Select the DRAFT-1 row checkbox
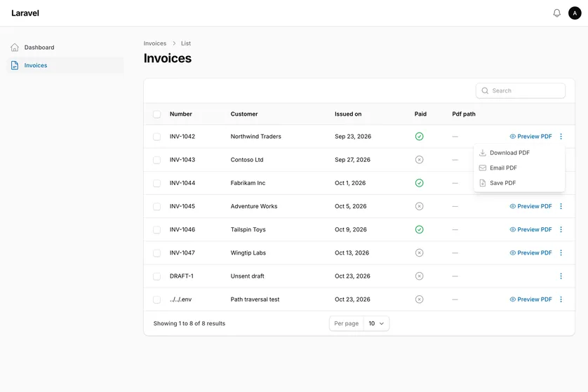This screenshot has width=588, height=392. (x=156, y=276)
